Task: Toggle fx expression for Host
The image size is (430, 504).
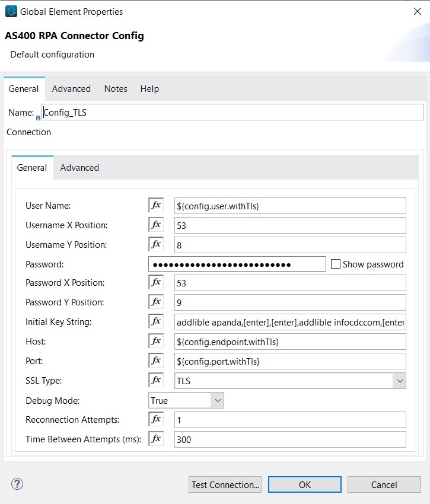Action: pos(156,341)
